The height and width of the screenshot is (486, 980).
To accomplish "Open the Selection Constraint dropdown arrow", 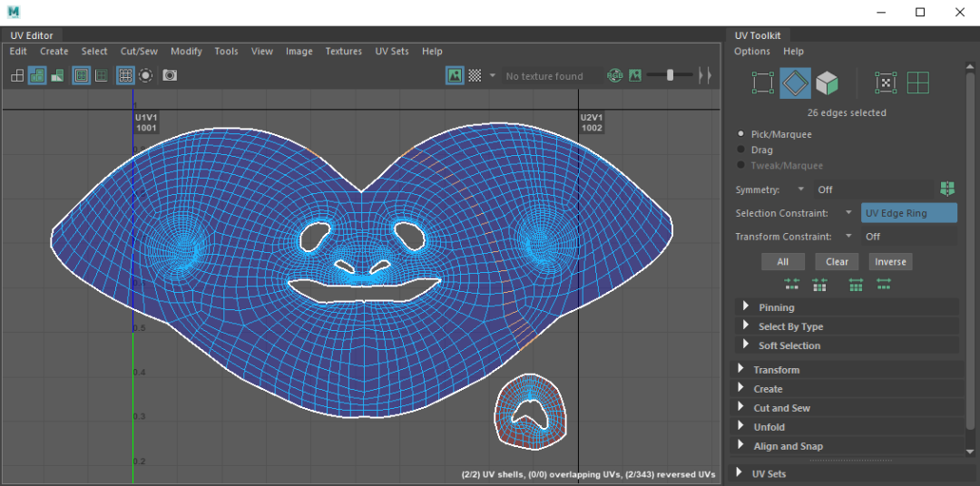I will pyautogui.click(x=848, y=213).
